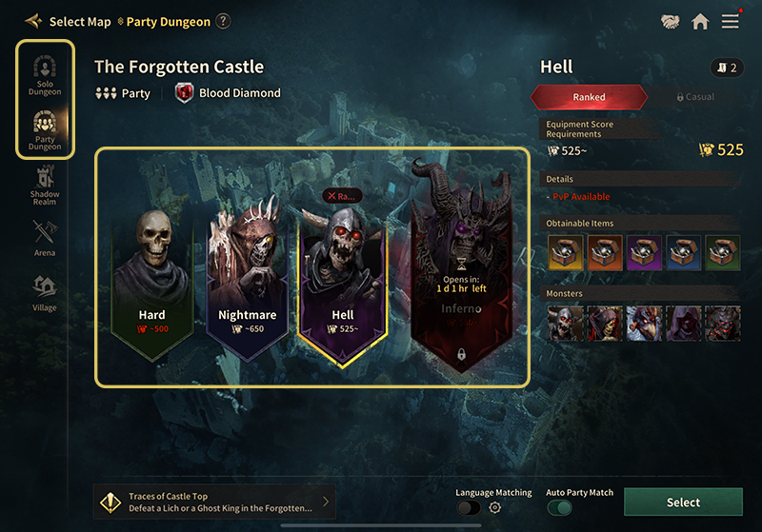This screenshot has width=762, height=532.
Task: Expand the Traces of Castle Top quest
Action: tap(214, 502)
